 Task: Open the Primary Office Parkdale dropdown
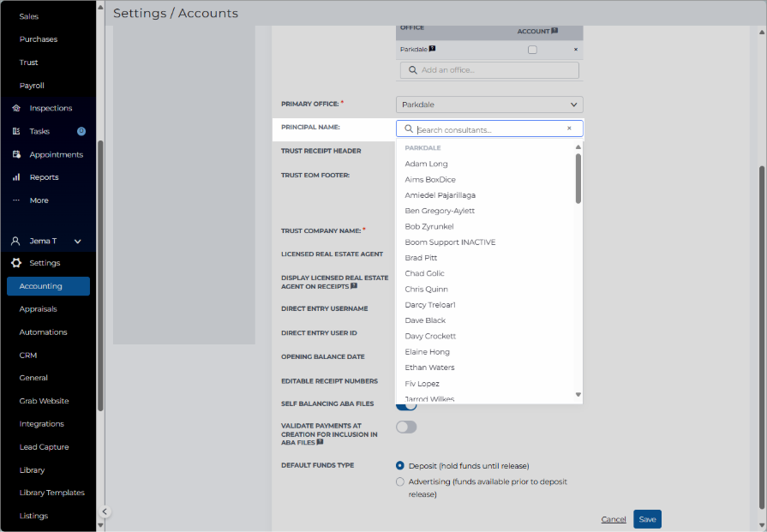coord(489,105)
